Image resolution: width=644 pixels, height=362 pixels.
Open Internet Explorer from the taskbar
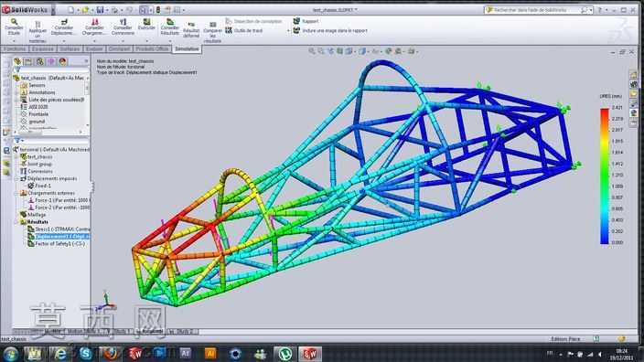click(x=60, y=354)
